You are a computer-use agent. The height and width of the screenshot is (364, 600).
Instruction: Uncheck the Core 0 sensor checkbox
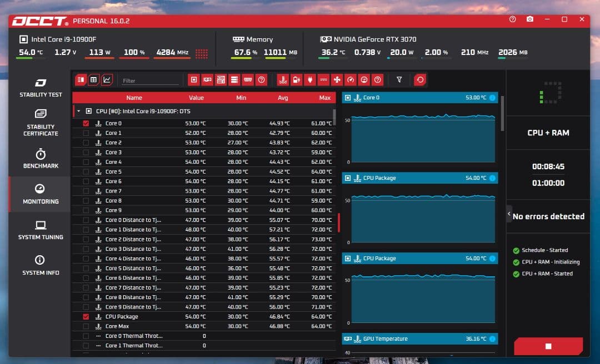(x=86, y=123)
